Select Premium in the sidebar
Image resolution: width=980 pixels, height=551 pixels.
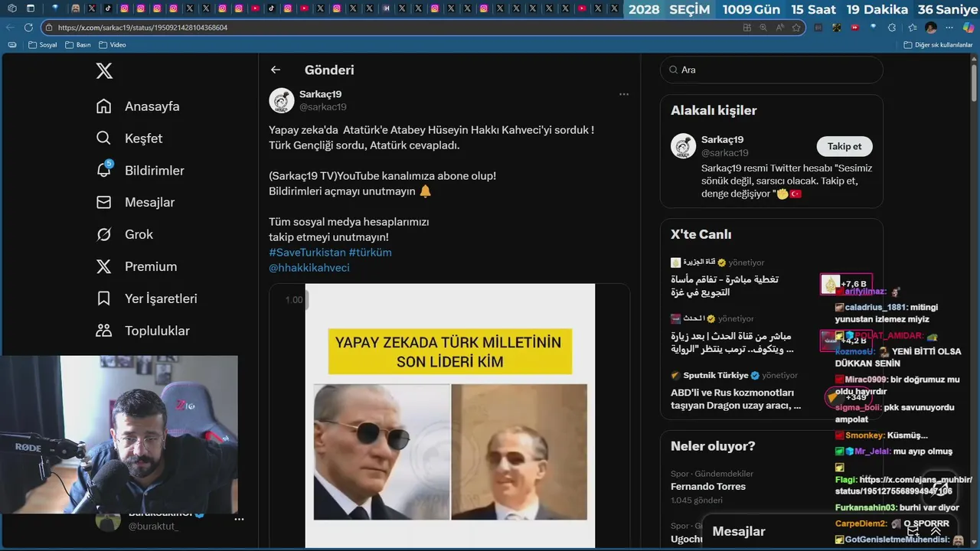(151, 266)
